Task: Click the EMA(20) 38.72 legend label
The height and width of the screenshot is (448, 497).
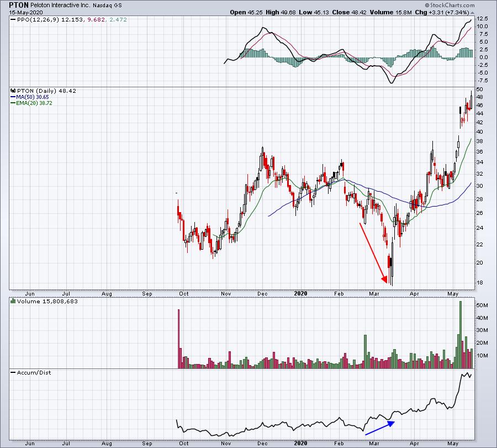Action: 30,103
